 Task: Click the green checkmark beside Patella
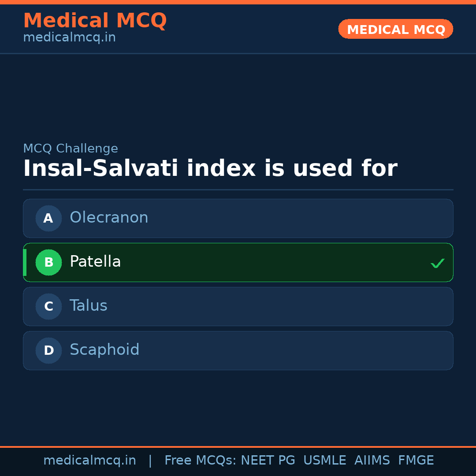(437, 263)
